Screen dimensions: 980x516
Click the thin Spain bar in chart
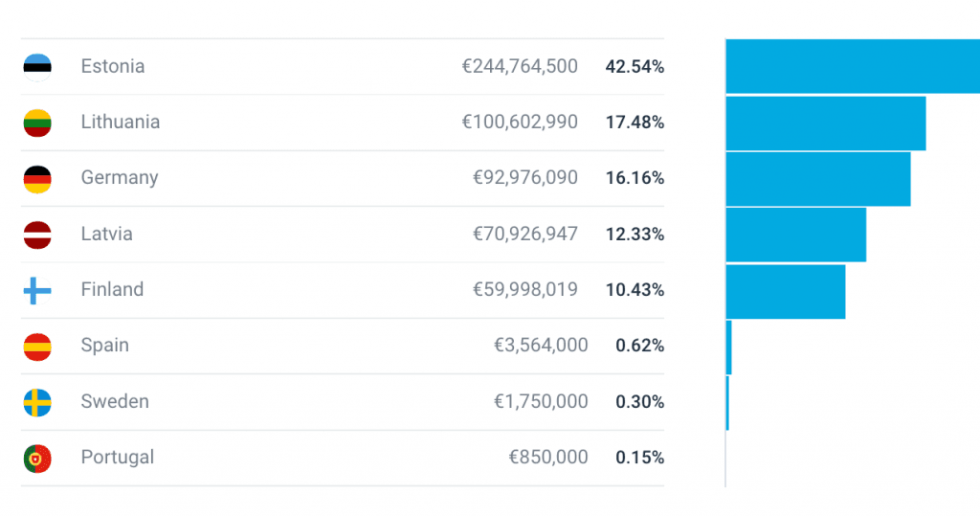click(x=729, y=347)
